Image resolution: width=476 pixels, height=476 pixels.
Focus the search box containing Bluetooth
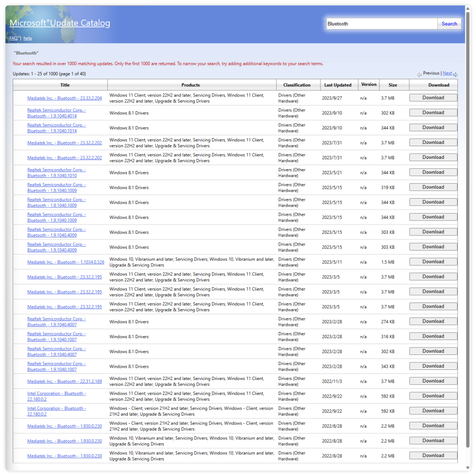click(381, 24)
